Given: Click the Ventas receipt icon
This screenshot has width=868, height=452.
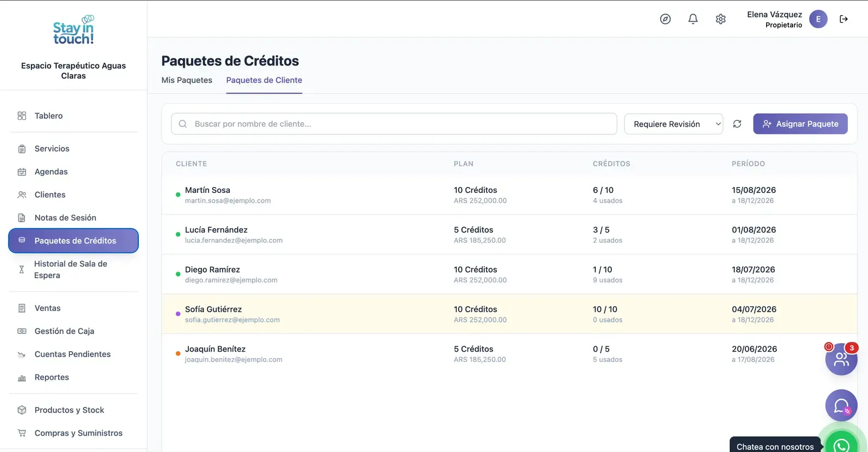Looking at the screenshot, I should coord(22,308).
